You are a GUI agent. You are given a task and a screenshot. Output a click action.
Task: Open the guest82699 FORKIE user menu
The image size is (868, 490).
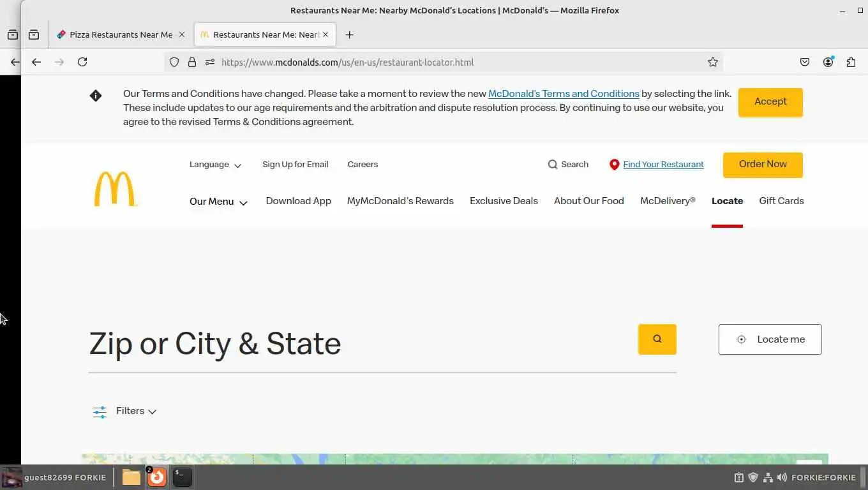click(x=54, y=477)
